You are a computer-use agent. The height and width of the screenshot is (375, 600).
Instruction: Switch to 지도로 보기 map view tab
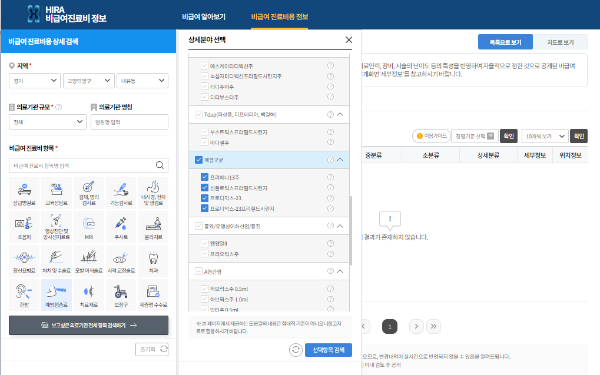[560, 42]
